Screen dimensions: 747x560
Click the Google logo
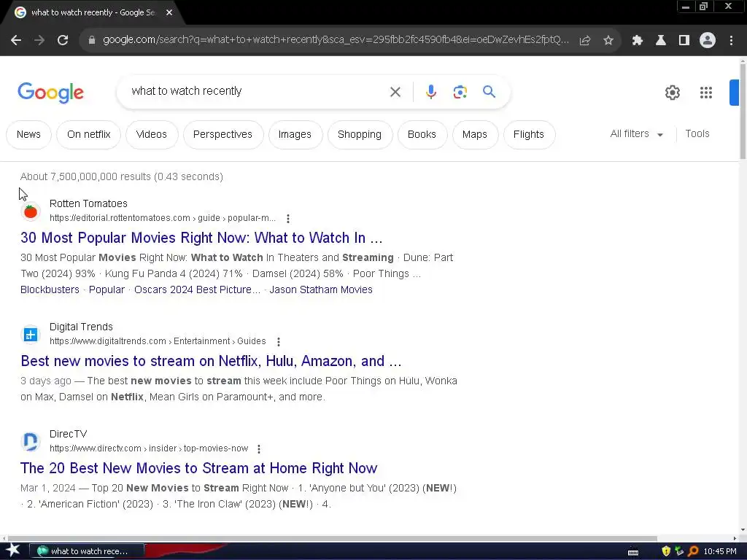coord(50,93)
